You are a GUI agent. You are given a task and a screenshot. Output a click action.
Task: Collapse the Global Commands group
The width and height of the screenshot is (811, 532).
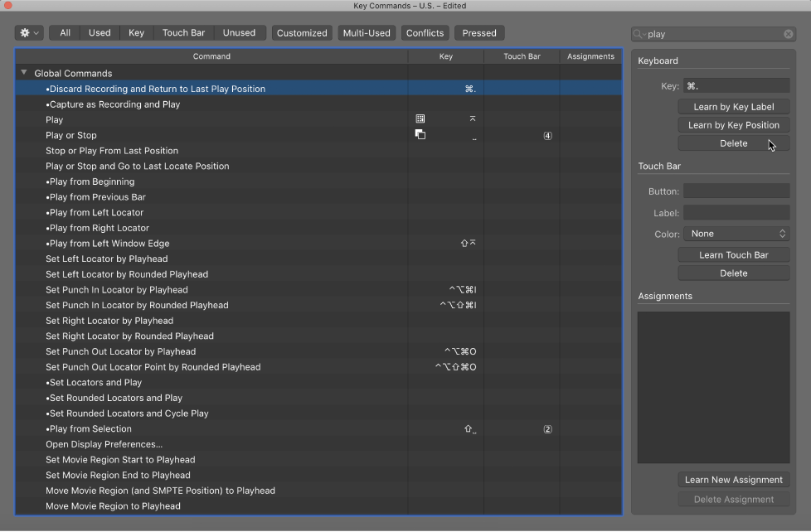(23, 72)
